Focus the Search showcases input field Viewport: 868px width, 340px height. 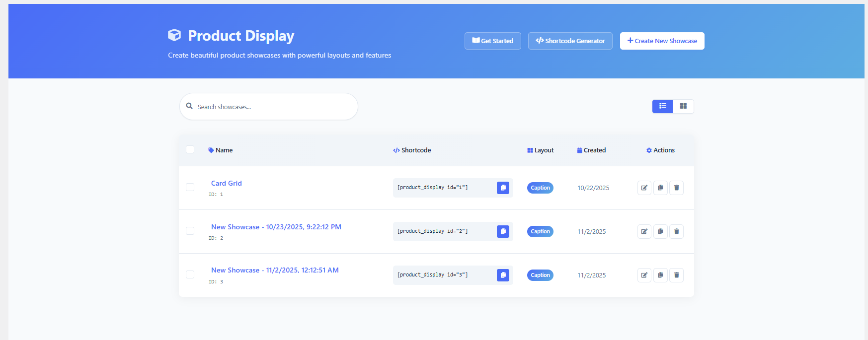273,107
